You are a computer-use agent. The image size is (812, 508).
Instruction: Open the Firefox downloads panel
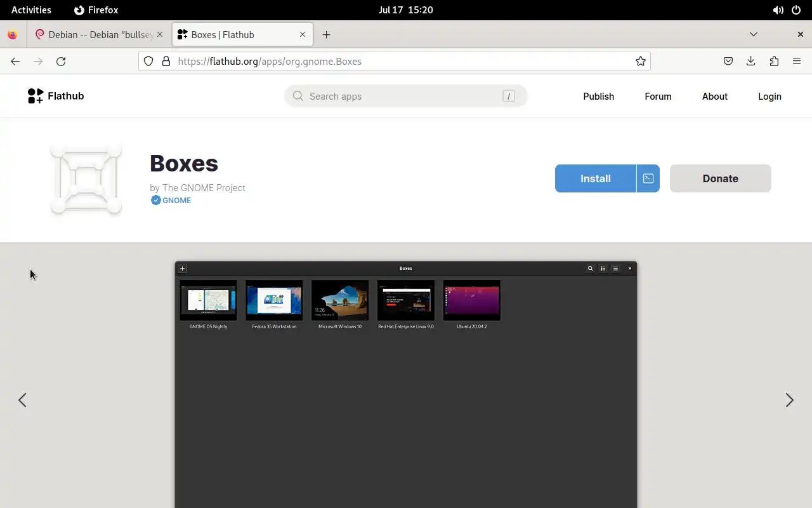point(751,61)
